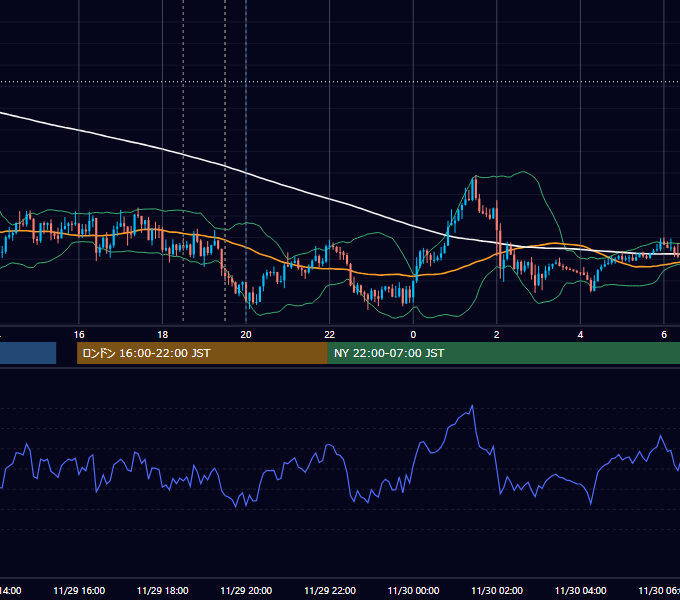680x600 pixels.
Task: Click hour label 6 on chart axis
Action: pyautogui.click(x=664, y=335)
